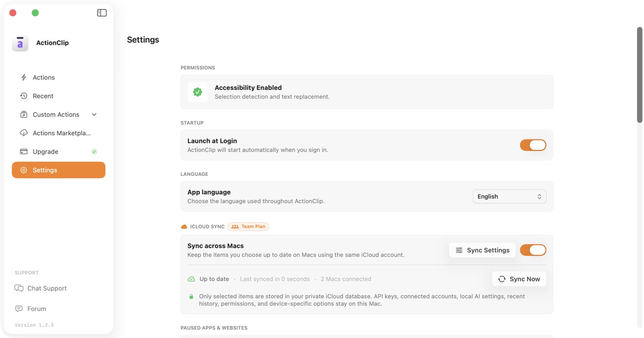Open the App language English dropdown
Screen dimensions: 644x338
pyautogui.click(x=509, y=196)
